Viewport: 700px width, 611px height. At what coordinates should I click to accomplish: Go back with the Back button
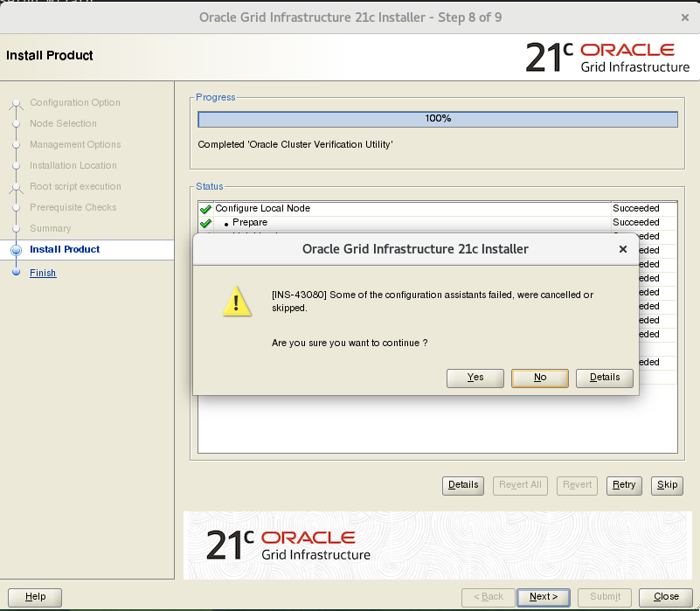(488, 597)
